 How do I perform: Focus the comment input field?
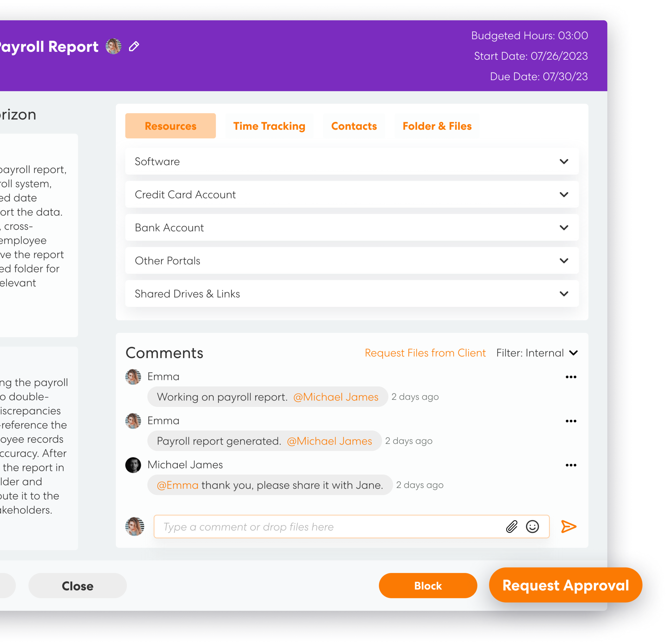pos(325,527)
